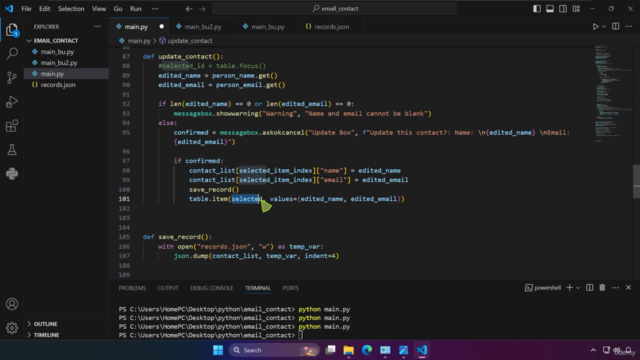
Task: Click editor vertical scrollbar thumb
Action: tap(636, 181)
